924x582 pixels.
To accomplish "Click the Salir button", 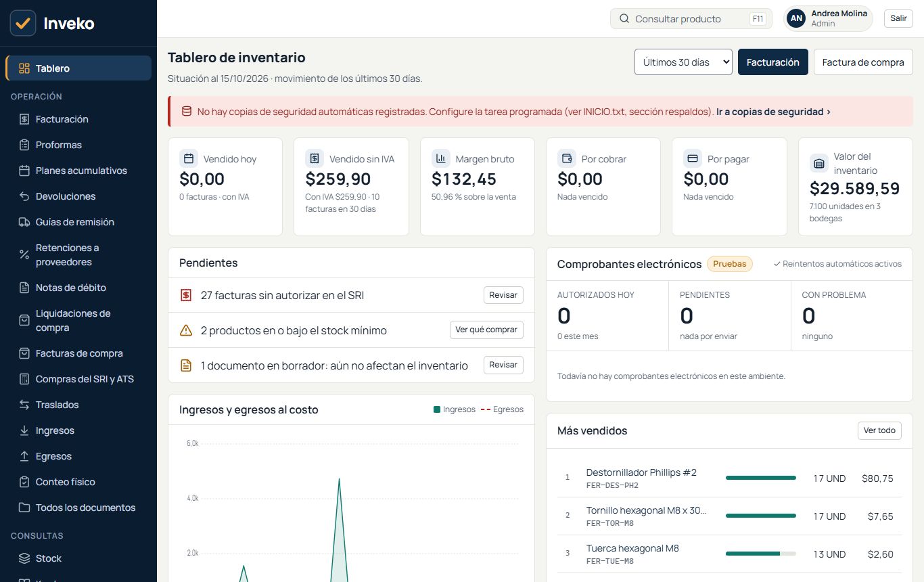I will pyautogui.click(x=898, y=18).
